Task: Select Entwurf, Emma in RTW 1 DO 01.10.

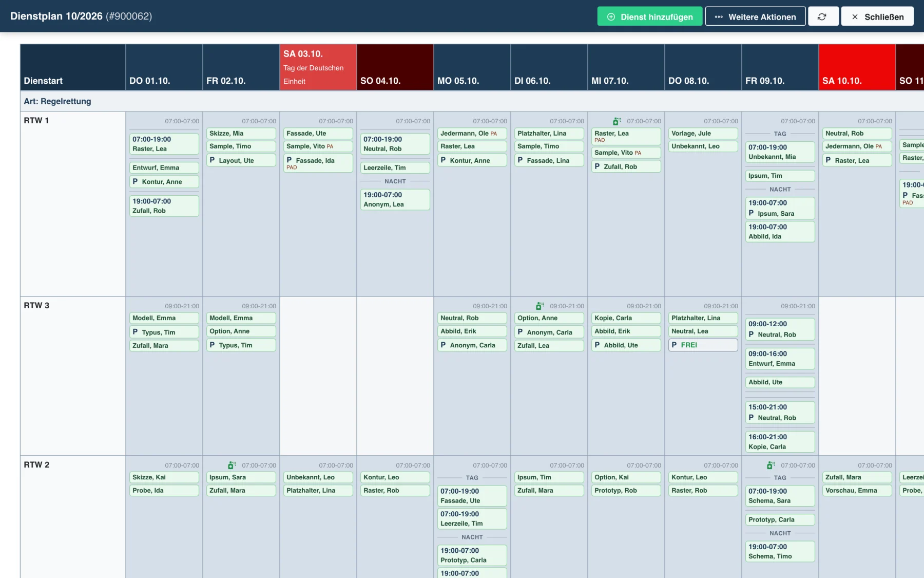Action: point(164,167)
